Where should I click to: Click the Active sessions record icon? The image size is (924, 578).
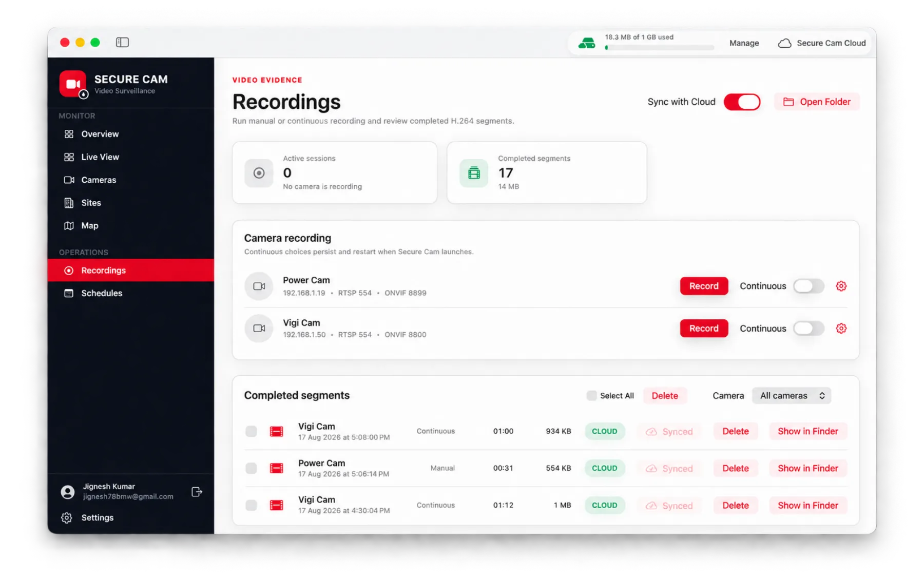pos(259,173)
